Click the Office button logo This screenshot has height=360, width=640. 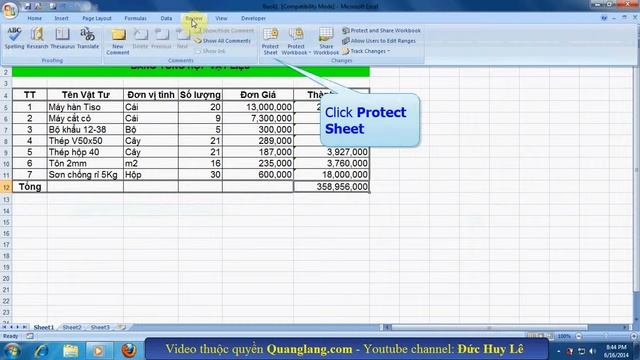click(x=10, y=10)
